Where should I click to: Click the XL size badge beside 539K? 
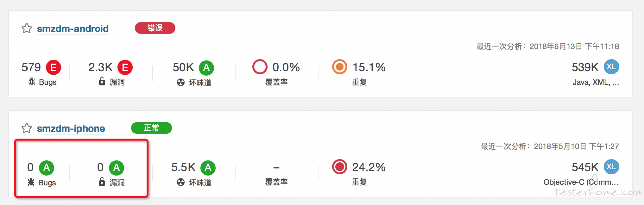[611, 67]
